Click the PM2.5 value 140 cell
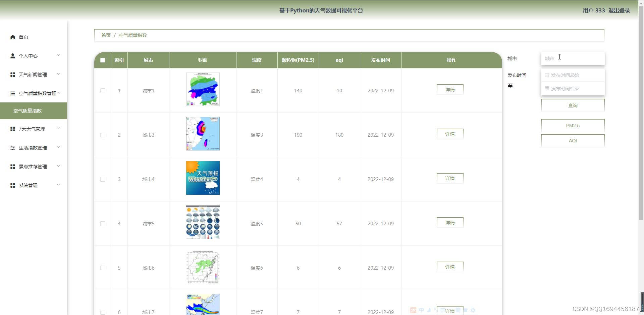Viewport: 644px width, 315px height. (x=298, y=91)
